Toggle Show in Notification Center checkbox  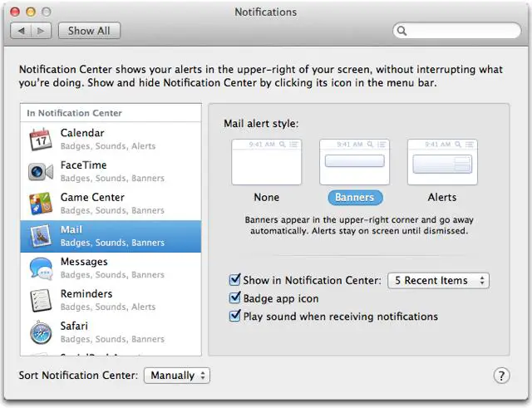coord(234,280)
